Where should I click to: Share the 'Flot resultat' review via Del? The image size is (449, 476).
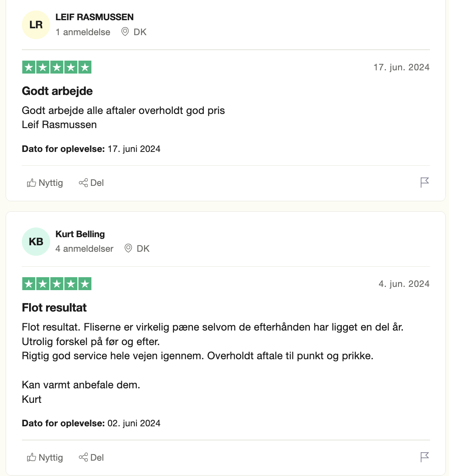tap(91, 457)
